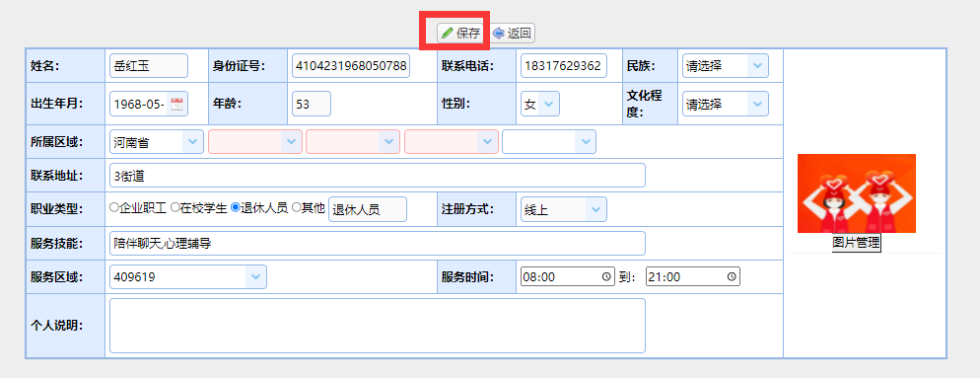Screen dimensions: 980x378
Task: Open the calendar icon in 出生年月 field
Action: (176, 104)
